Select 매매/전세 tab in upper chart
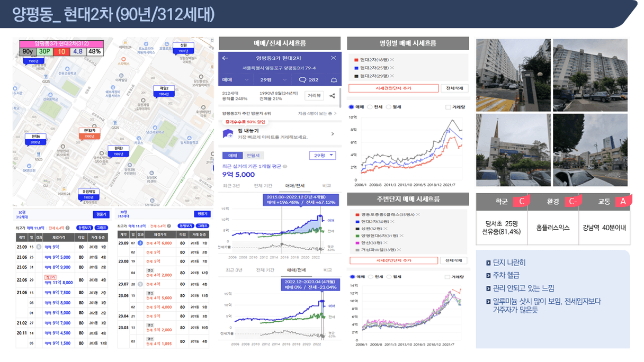Image resolution: width=644 pixels, height=362 pixels. click(x=295, y=186)
